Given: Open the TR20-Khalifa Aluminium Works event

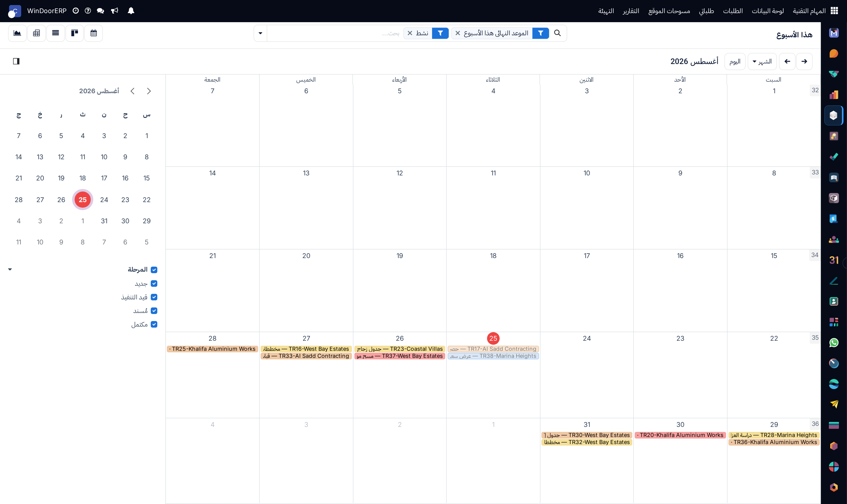Looking at the screenshot, I should click(680, 435).
